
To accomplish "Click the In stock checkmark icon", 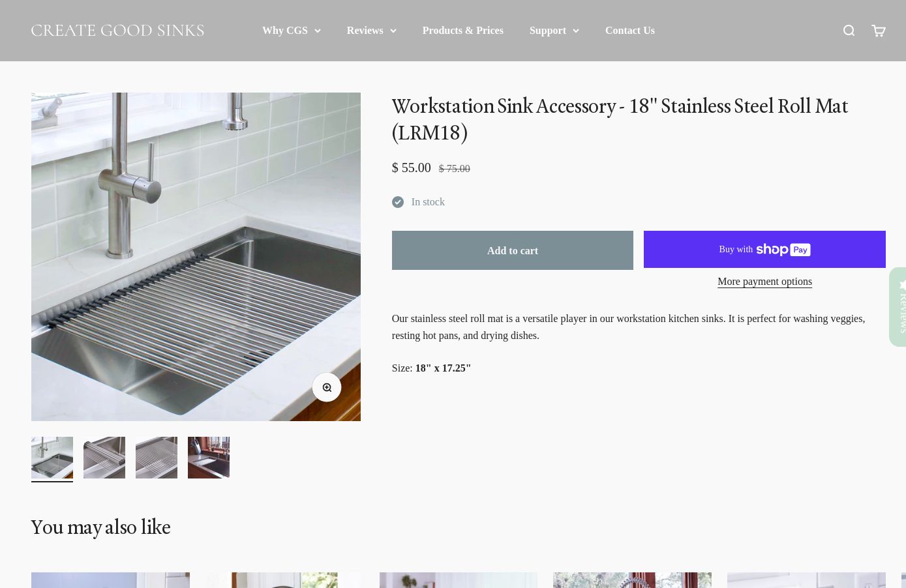I will point(398,202).
